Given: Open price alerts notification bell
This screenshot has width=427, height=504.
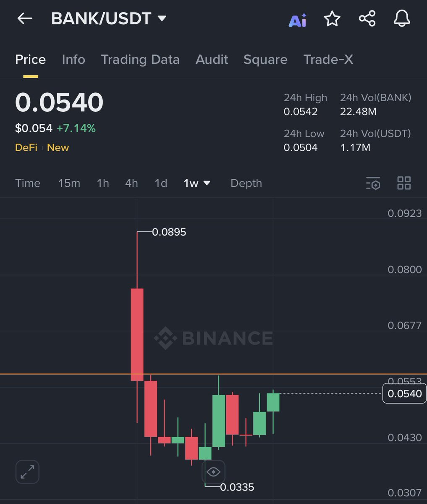Looking at the screenshot, I should point(401,18).
